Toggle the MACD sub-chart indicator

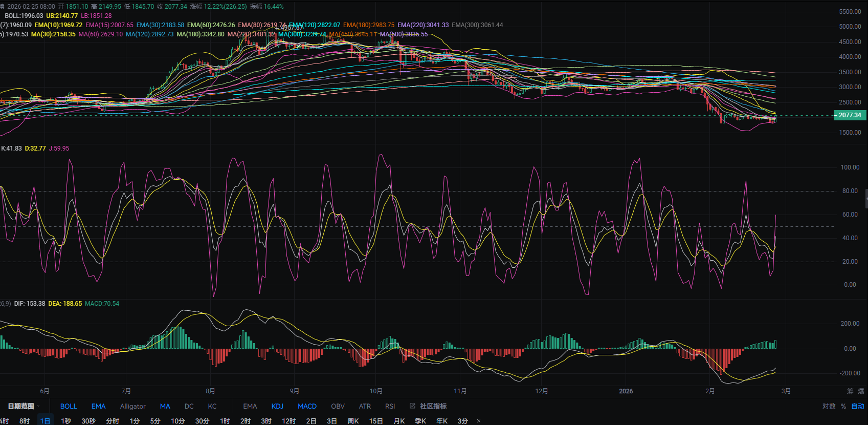(x=307, y=406)
